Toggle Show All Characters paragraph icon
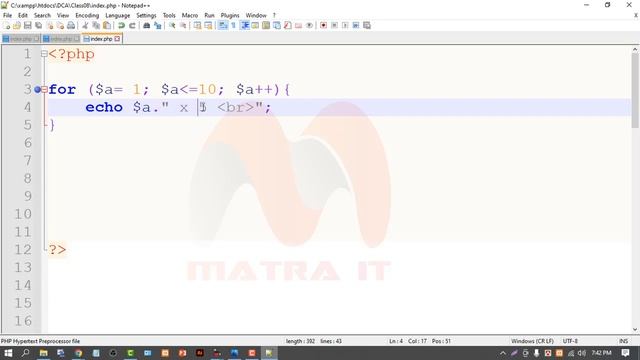This screenshot has width=640, height=360. pos(233,25)
